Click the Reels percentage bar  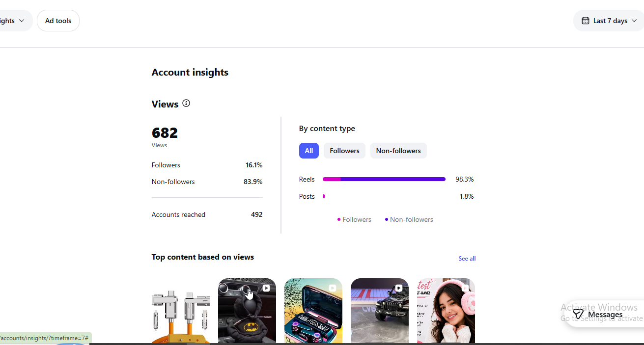coord(384,179)
